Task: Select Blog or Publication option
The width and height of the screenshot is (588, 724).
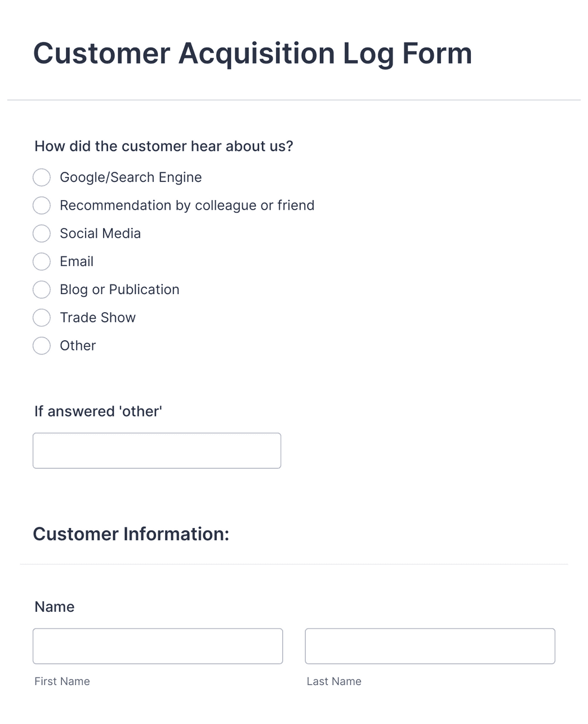Action: [42, 290]
